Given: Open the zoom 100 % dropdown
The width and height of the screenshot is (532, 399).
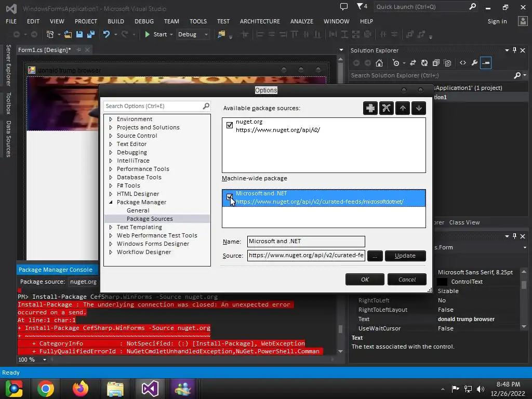Looking at the screenshot, I should tap(45, 360).
